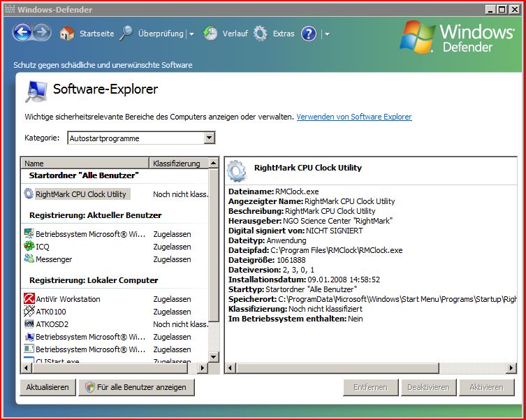Sort list by the Name column header

(x=85, y=163)
